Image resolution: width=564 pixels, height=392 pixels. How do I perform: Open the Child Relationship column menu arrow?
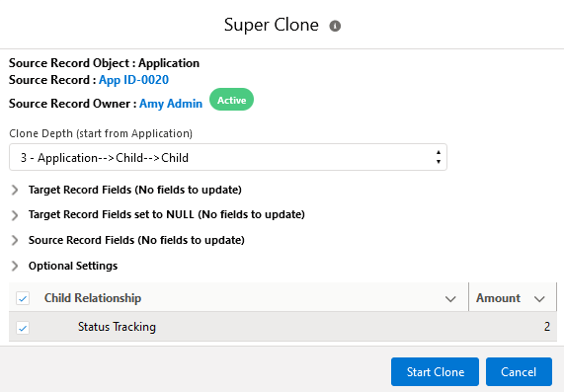[450, 299]
